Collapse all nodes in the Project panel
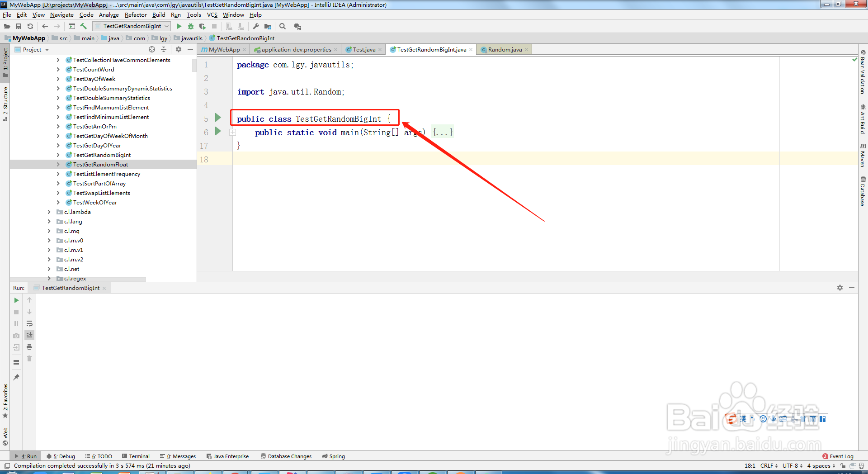This screenshot has height=474, width=868. tap(164, 49)
